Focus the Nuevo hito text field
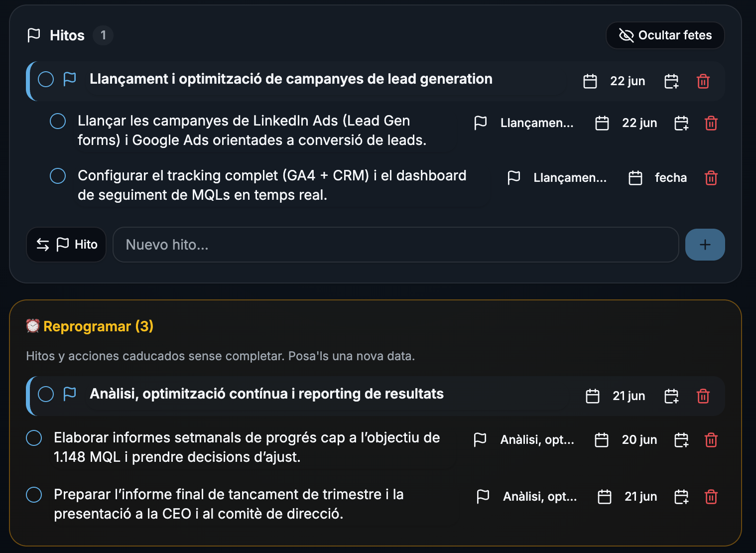756x553 pixels. [x=395, y=245]
